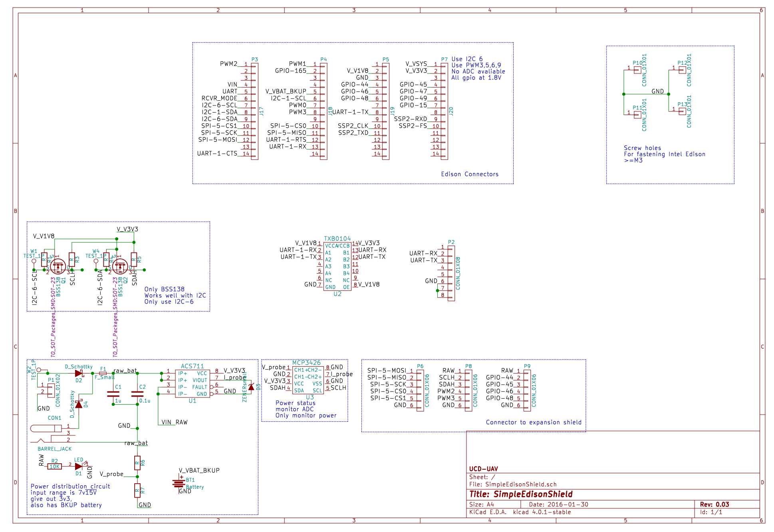Select the P2 CONN_01X08 connector symbol
Viewport: 774px width, 532px height.
click(x=451, y=273)
